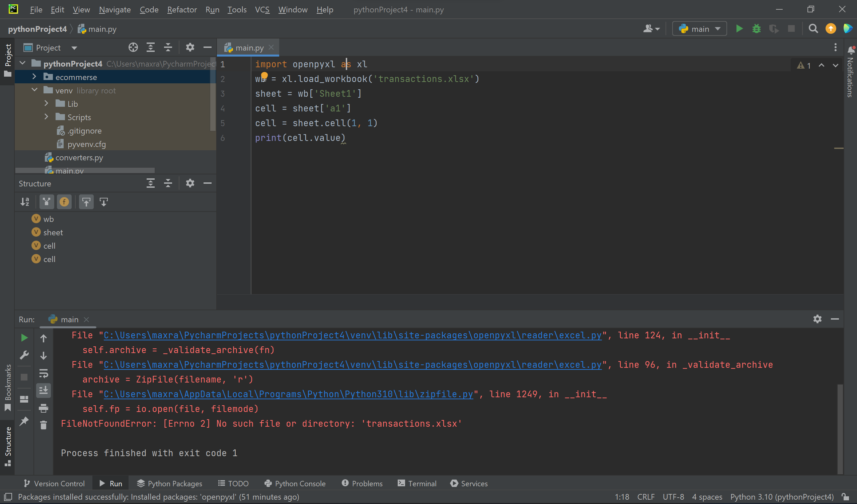Toggle group methods in the Structure panel
This screenshot has height=504, width=857.
pos(47,202)
